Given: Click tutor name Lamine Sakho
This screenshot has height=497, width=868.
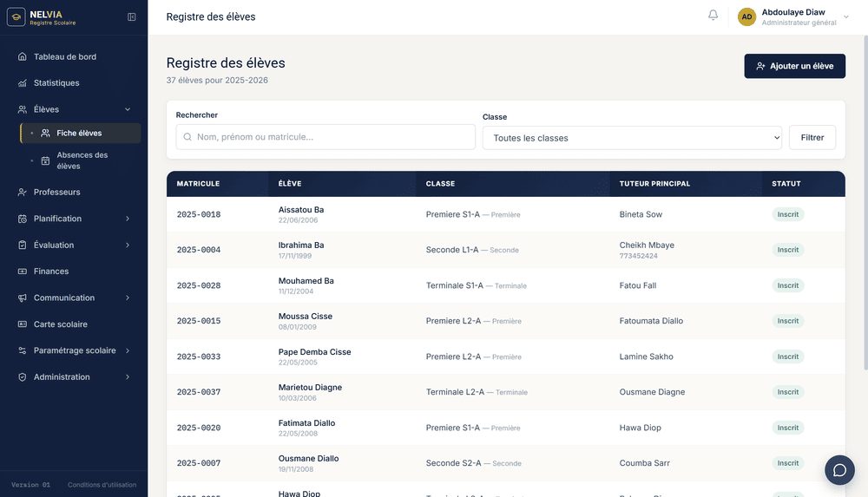Looking at the screenshot, I should [x=646, y=357].
